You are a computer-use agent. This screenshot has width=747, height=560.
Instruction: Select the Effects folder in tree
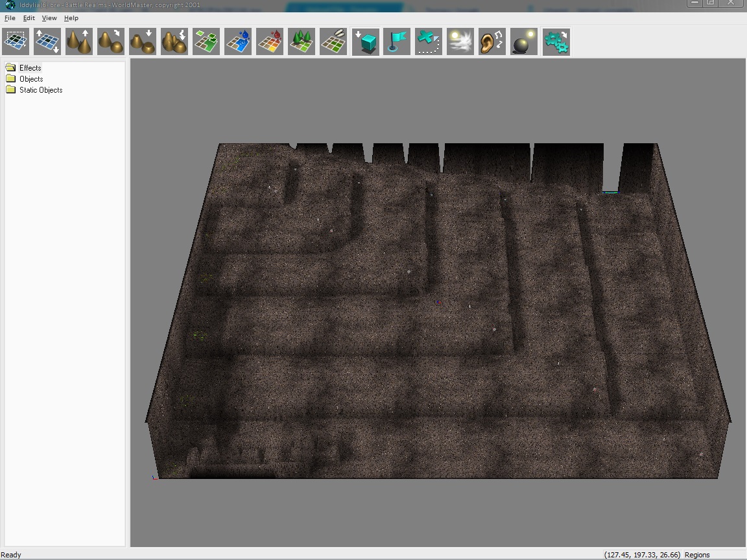tap(30, 68)
